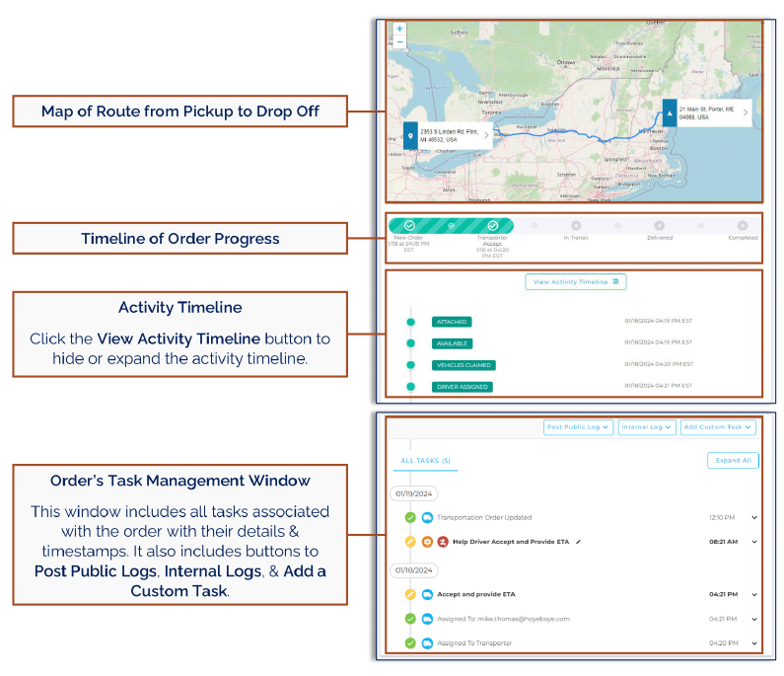The height and width of the screenshot is (676, 784).
Task: Click the pencil edit icon beside Help Driver task
Action: (578, 542)
